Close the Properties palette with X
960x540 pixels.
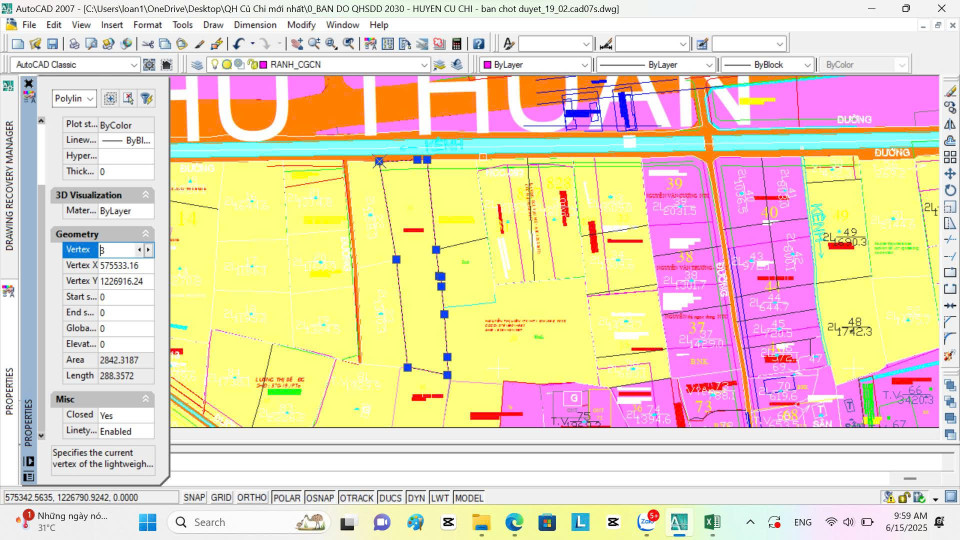[x=28, y=83]
